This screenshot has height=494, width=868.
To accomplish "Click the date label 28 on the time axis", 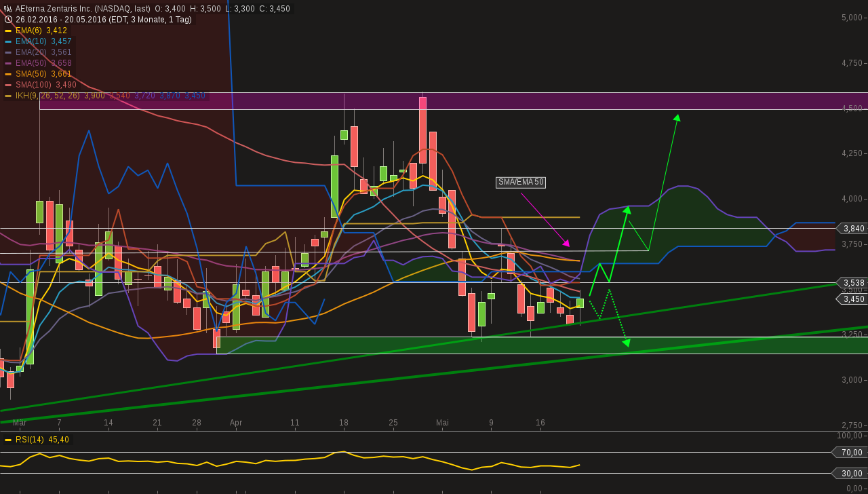I will point(197,423).
